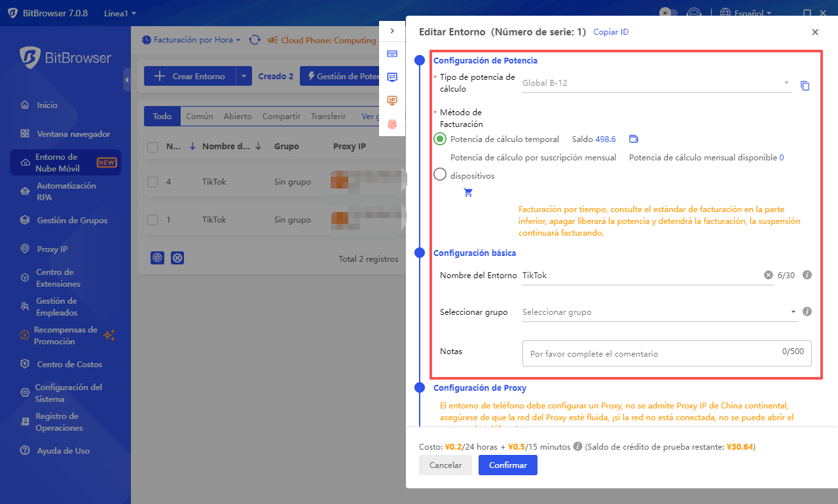Click the copy icon beside Global B-12 field
The width and height of the screenshot is (838, 504).
(805, 86)
